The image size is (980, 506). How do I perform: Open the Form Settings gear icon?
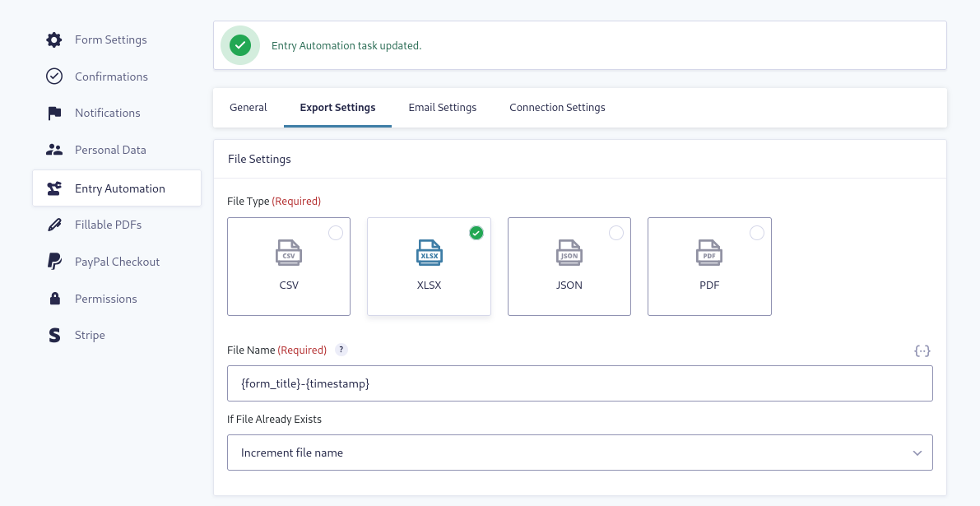click(x=53, y=39)
